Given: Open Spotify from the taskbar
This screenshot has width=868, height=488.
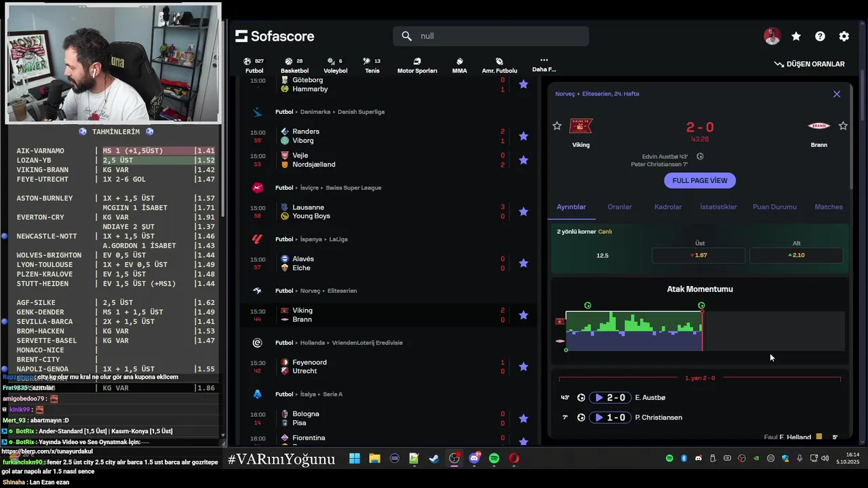Looking at the screenshot, I should click(x=494, y=459).
